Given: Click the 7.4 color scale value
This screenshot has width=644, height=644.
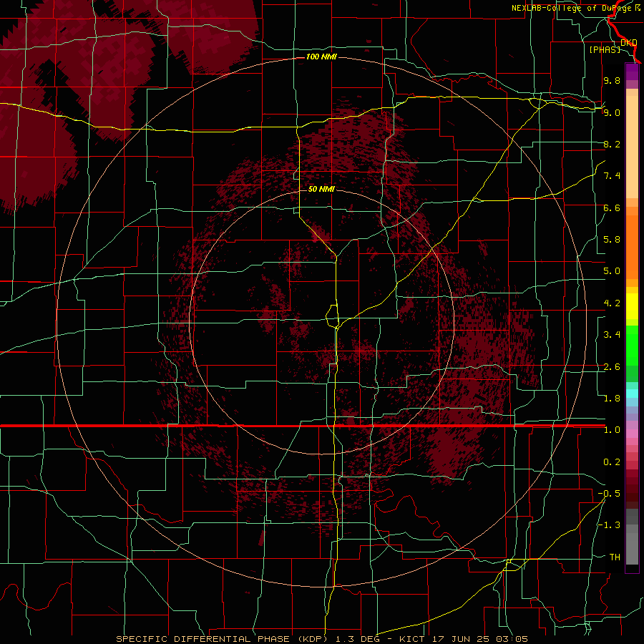Looking at the screenshot, I should point(612,176).
